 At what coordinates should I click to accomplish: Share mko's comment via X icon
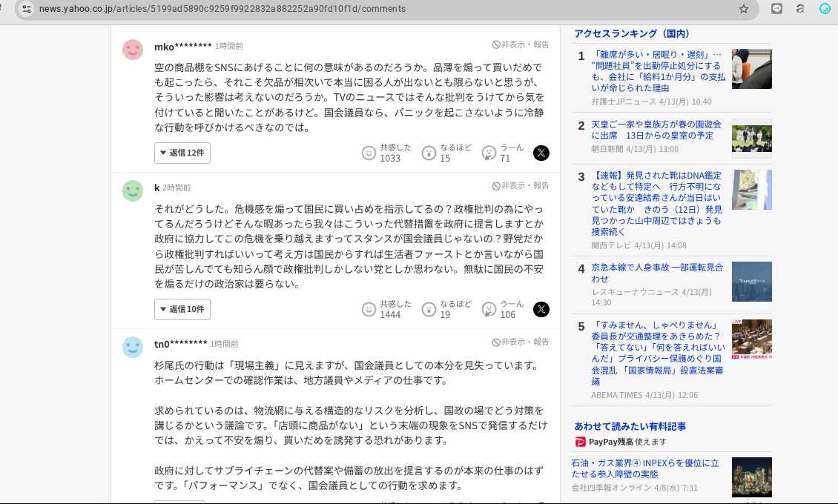click(x=541, y=153)
